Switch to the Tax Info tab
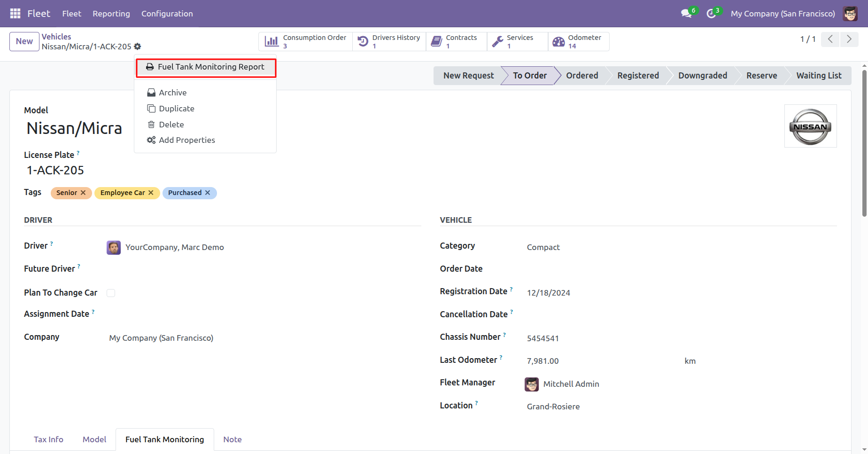 click(x=48, y=439)
